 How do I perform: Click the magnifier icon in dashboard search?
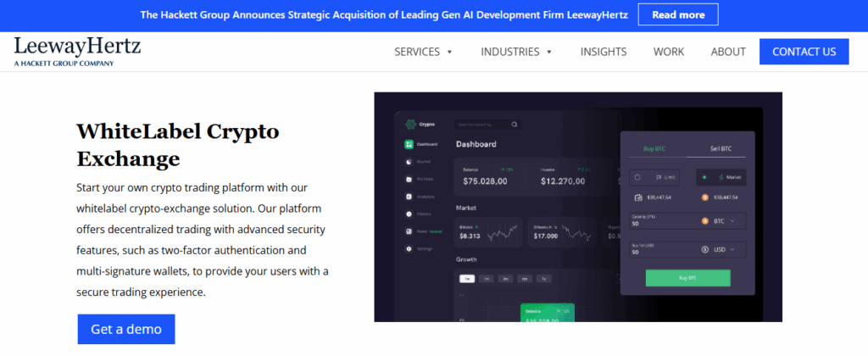click(x=514, y=125)
